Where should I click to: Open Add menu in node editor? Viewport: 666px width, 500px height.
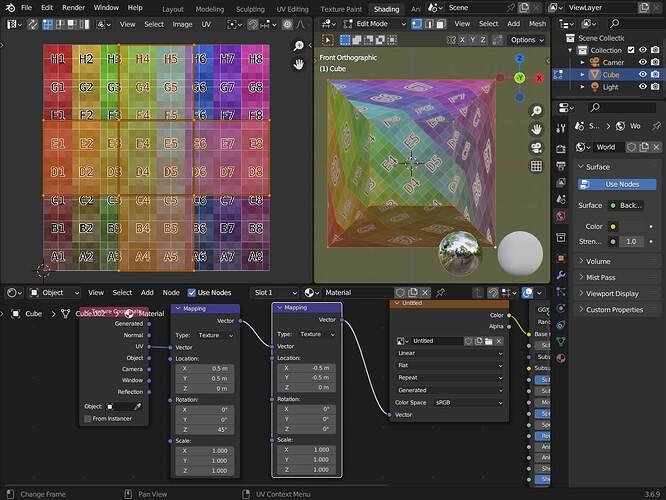click(147, 293)
